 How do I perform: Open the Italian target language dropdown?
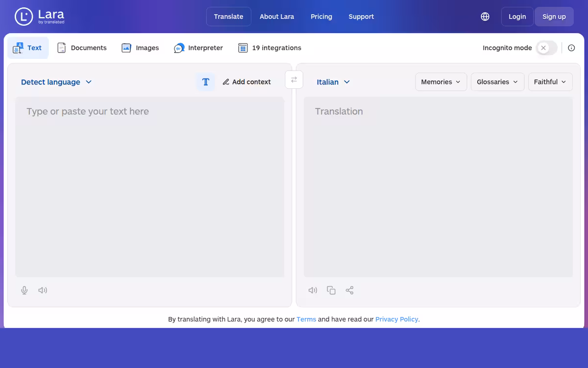[333, 82]
